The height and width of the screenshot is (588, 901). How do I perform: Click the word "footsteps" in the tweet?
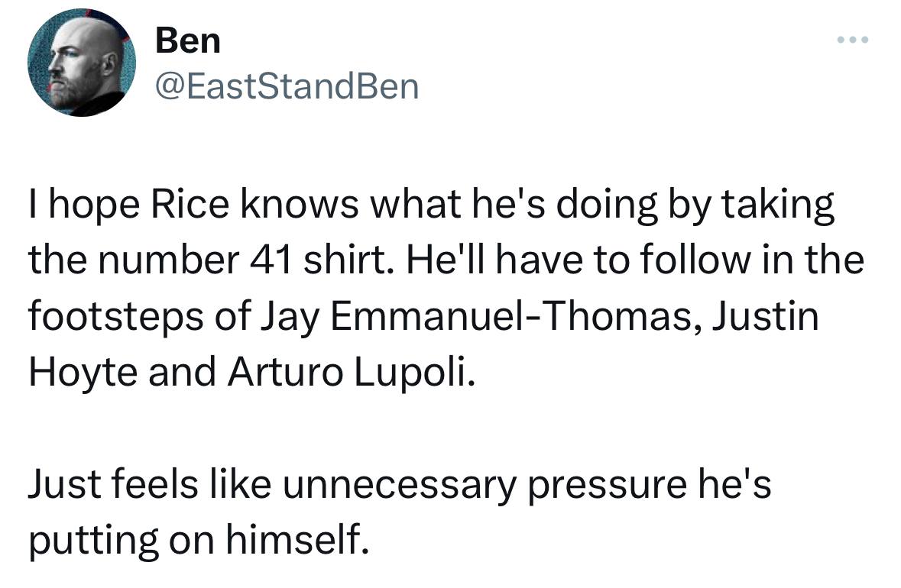(116, 317)
